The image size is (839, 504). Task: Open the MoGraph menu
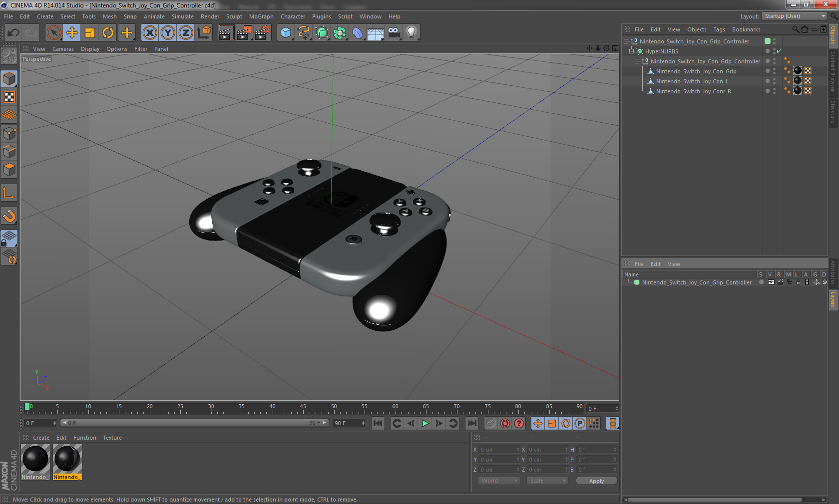point(261,16)
